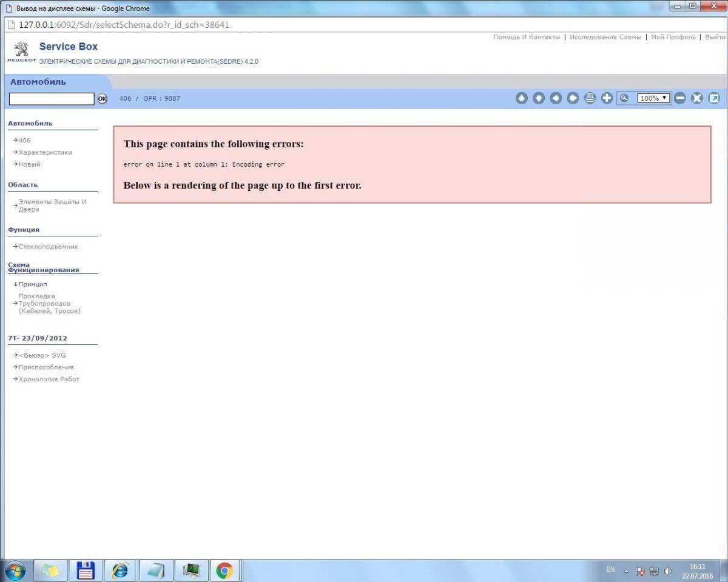Zoom in with the plus icon
The width and height of the screenshot is (728, 582).
(607, 98)
